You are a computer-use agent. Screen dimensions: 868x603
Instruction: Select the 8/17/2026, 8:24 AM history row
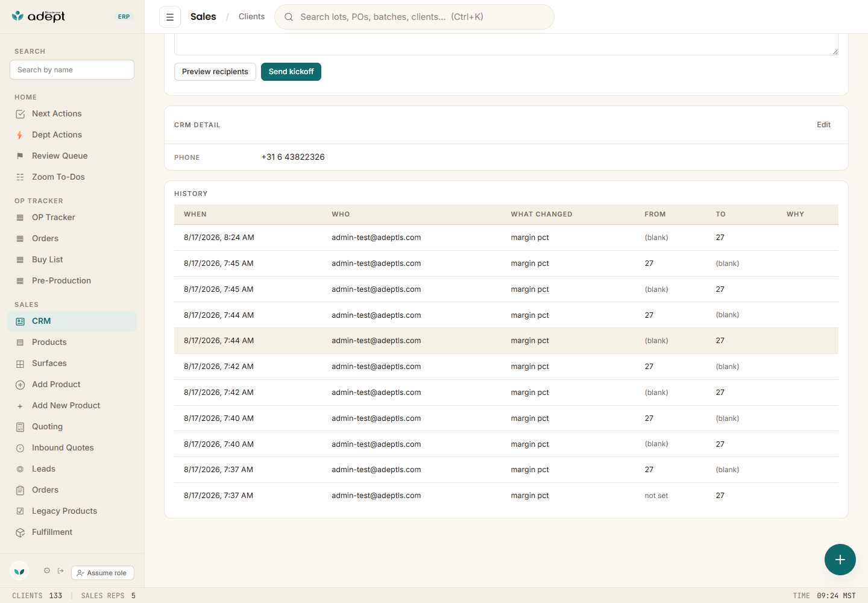click(x=506, y=238)
